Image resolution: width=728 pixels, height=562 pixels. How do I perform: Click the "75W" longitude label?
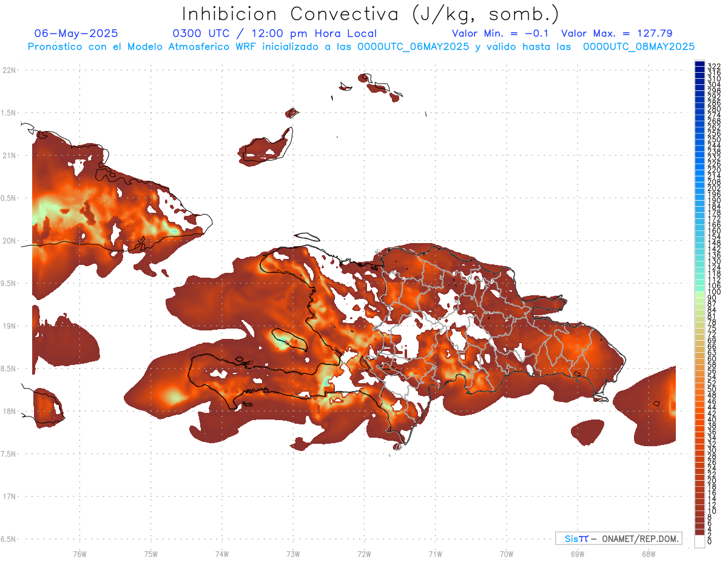click(150, 554)
